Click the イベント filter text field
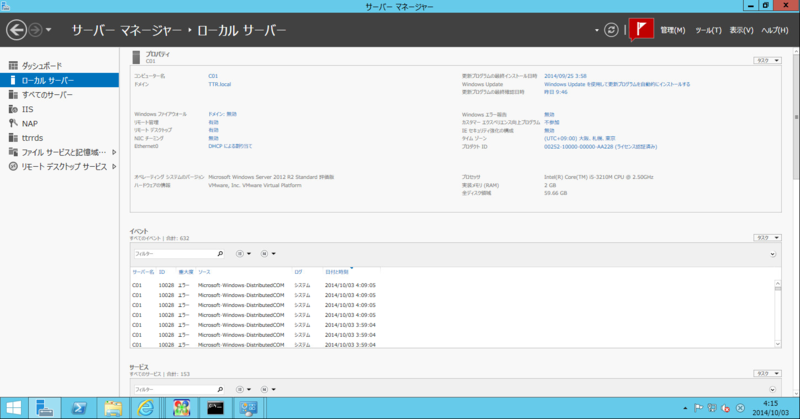 click(174, 254)
